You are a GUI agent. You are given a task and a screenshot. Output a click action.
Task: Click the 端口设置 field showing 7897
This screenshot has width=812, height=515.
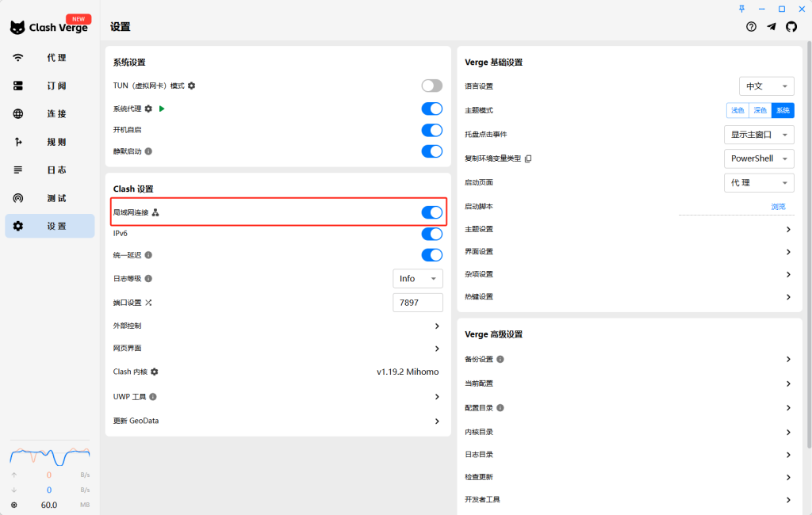pos(418,303)
